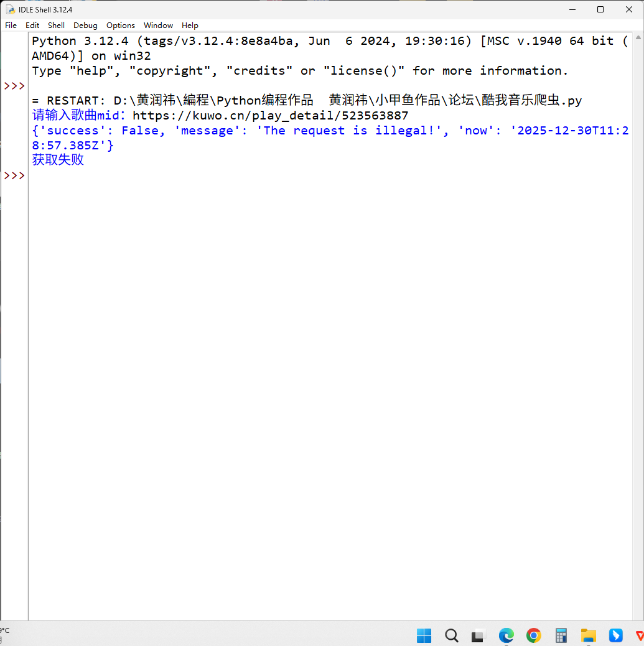Open the Edit menu

point(32,26)
